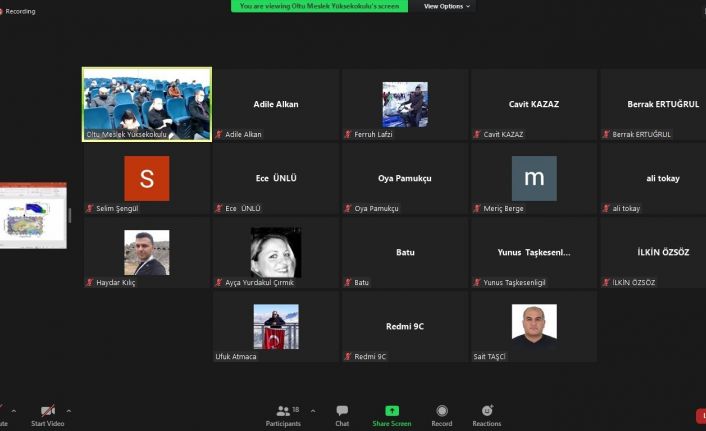Select Ferruh Lafzi's participant tile
The height and width of the screenshot is (431, 706).
click(x=405, y=104)
